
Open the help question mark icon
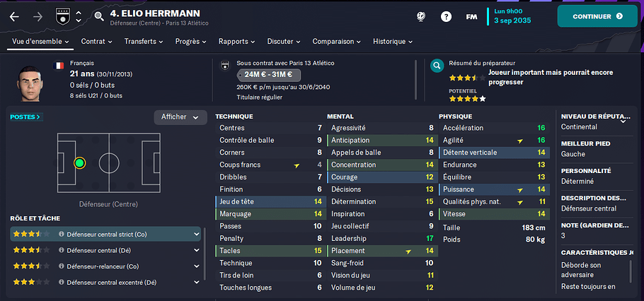(446, 16)
